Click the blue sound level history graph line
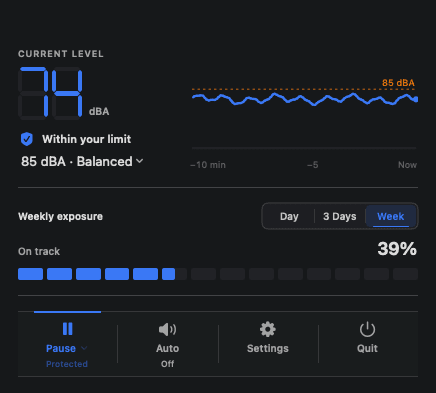Viewport: 436px width, 393px height. pyautogui.click(x=304, y=99)
